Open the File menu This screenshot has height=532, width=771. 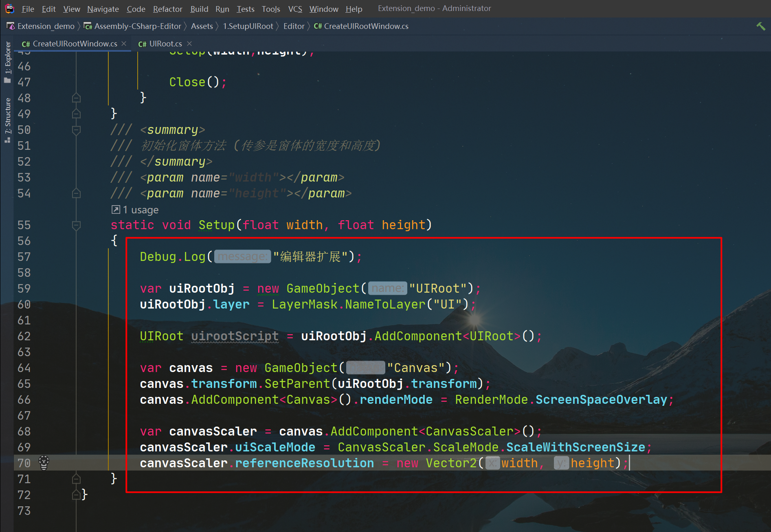coord(28,9)
